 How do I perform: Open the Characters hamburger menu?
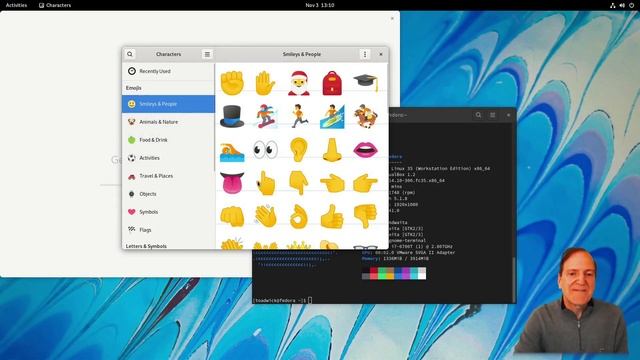coord(207,54)
